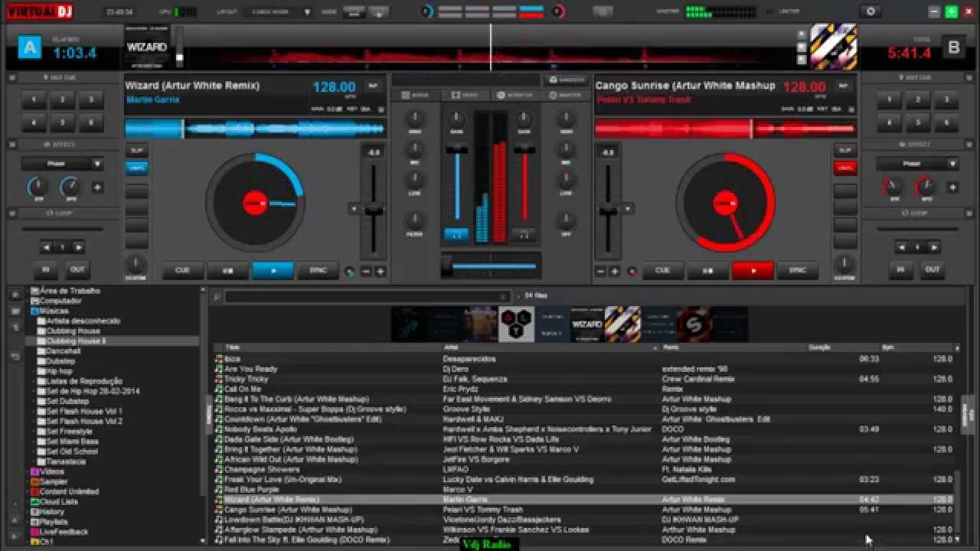Double loop length on deck A
This screenshot has width=980, height=551.
78,247
